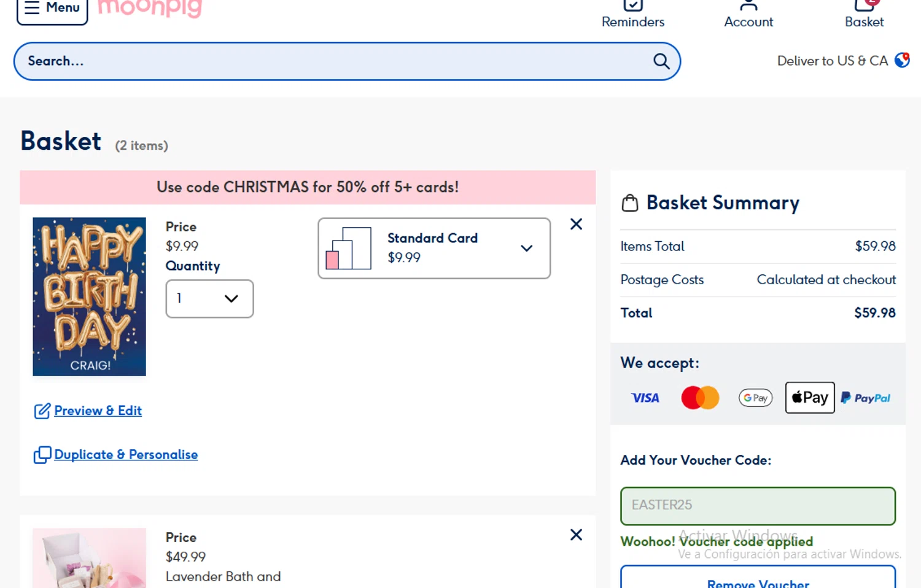Screen dimensions: 921x588
Task: Click the Lavender Bath gift thumbnail
Action: (90, 557)
